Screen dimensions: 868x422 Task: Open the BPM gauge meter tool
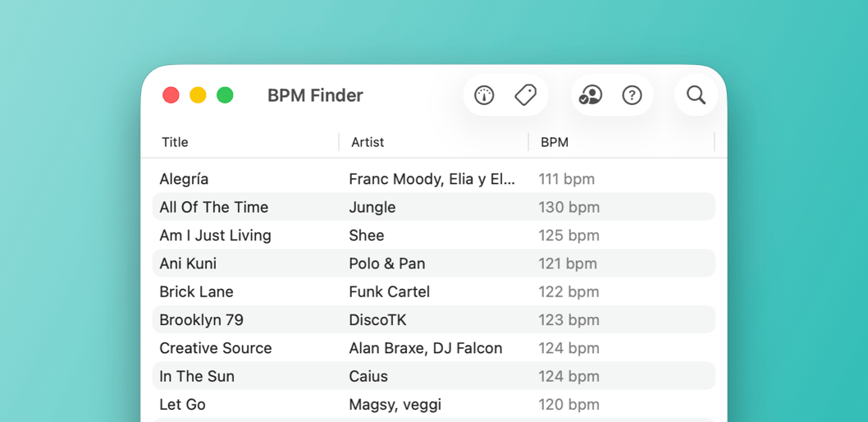coord(484,95)
